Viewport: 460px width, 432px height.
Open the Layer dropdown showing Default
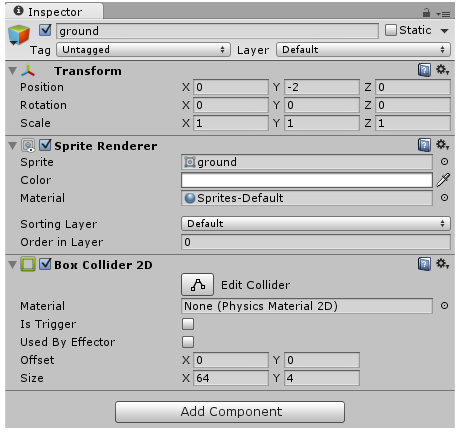point(363,50)
